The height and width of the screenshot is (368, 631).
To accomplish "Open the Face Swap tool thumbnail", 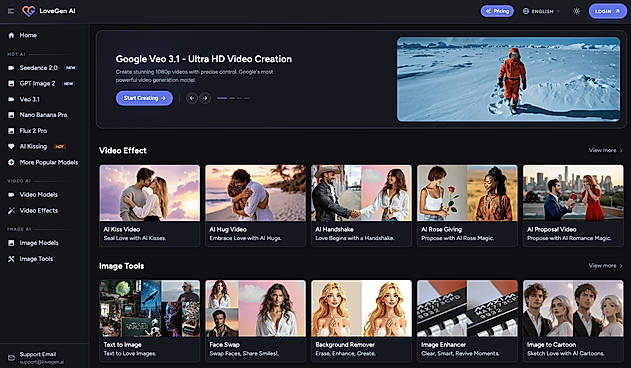I will (256, 308).
